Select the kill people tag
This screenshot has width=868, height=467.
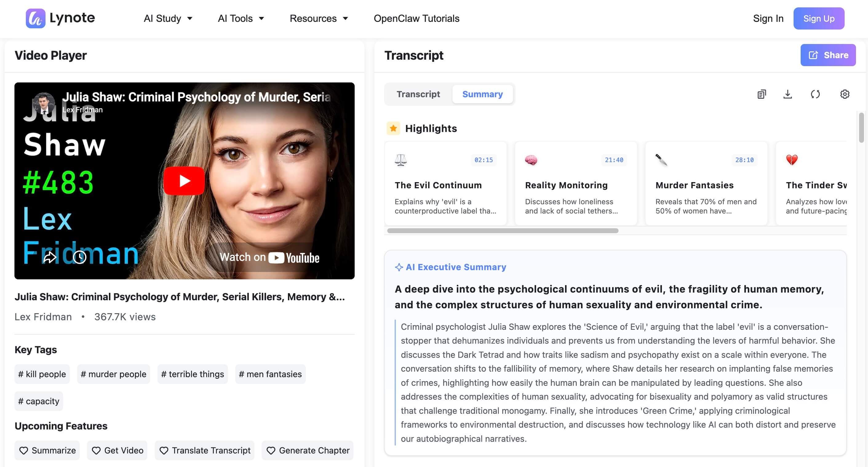(42, 374)
